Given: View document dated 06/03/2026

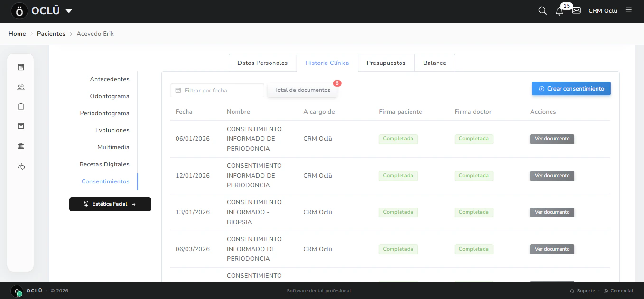Looking at the screenshot, I should tap(552, 249).
